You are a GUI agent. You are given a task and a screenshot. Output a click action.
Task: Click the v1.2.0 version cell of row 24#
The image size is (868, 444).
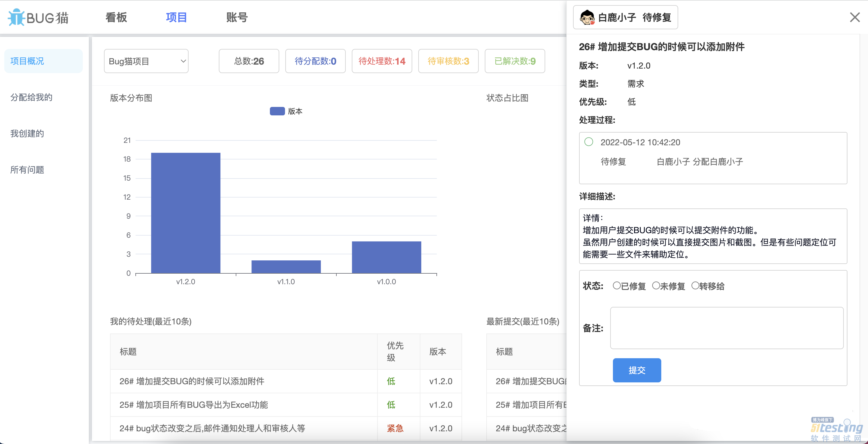pyautogui.click(x=441, y=428)
